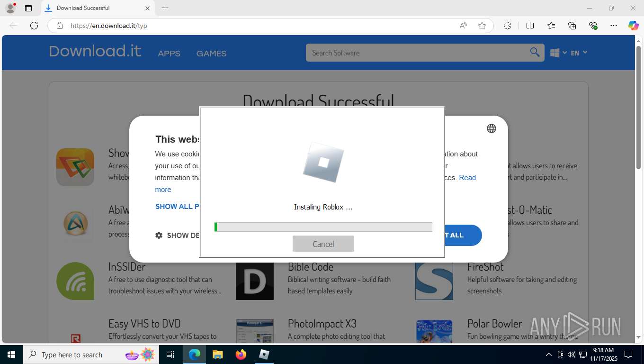The width and height of the screenshot is (644, 364).
Task: Open the Windows Start menu
Action: 11,355
